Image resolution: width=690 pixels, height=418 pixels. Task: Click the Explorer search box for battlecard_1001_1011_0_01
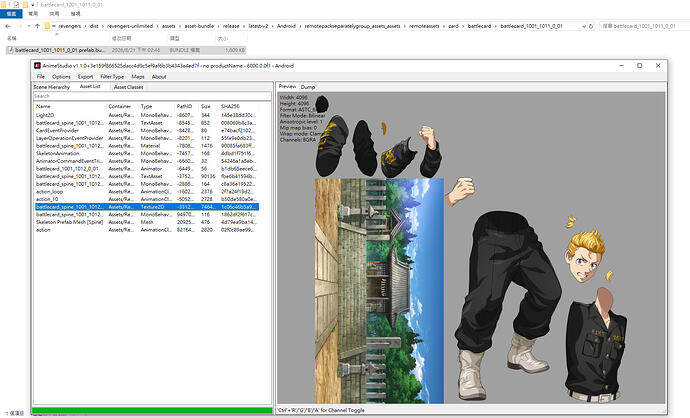(x=644, y=26)
